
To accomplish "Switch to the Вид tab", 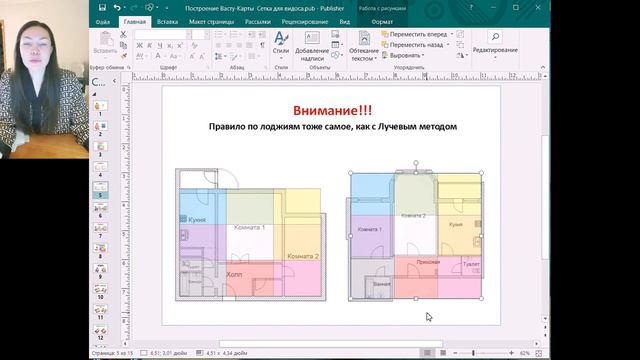I will click(344, 22).
